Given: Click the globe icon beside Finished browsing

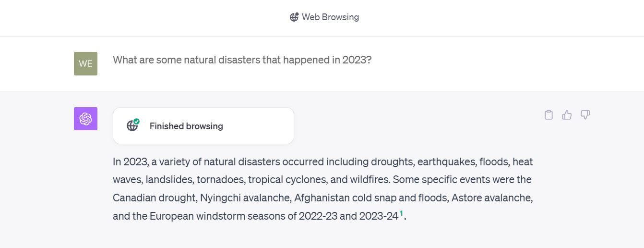Looking at the screenshot, I should (132, 126).
